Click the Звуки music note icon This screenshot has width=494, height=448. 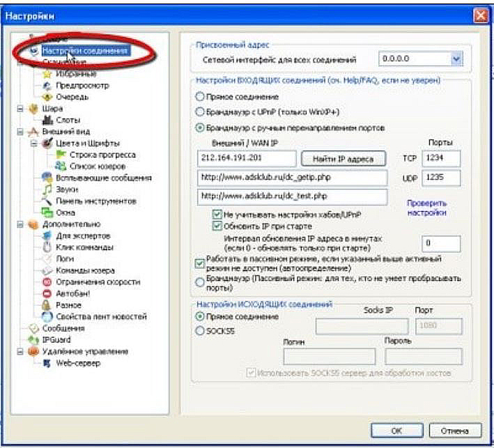coord(48,189)
